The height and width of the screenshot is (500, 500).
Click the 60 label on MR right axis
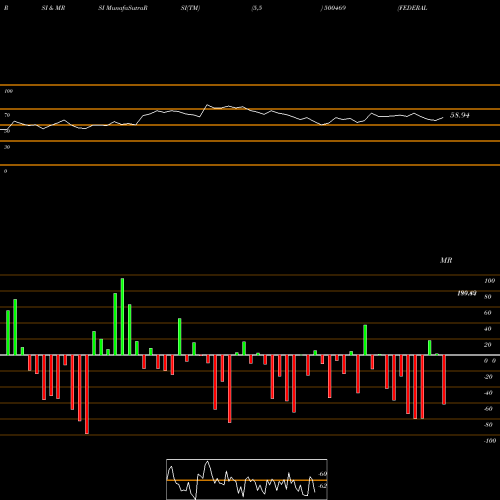[x=487, y=313]
